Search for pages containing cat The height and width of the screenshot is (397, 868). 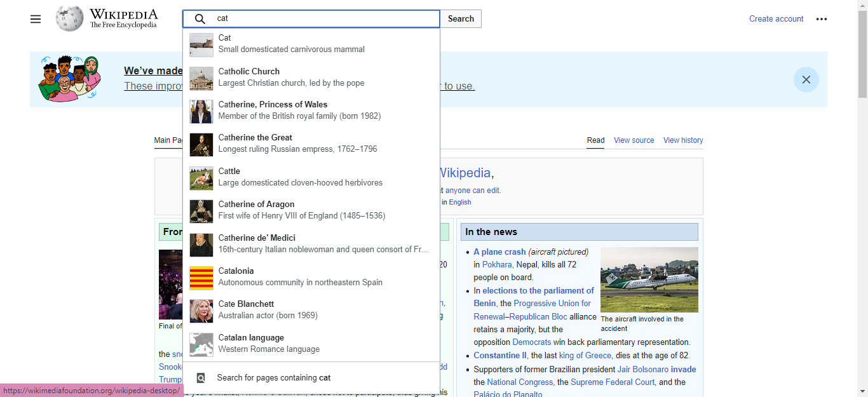[274, 378]
